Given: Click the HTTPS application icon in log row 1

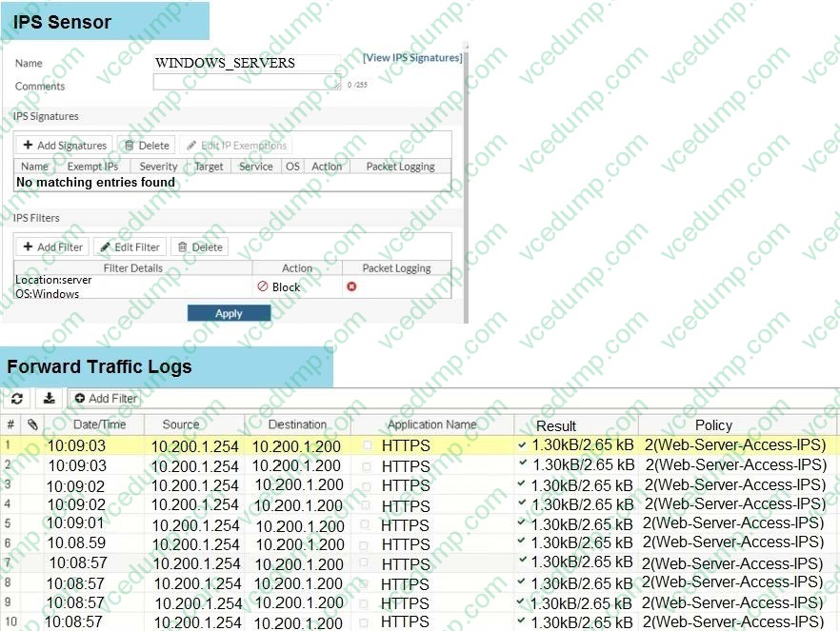Looking at the screenshot, I should click(x=368, y=445).
